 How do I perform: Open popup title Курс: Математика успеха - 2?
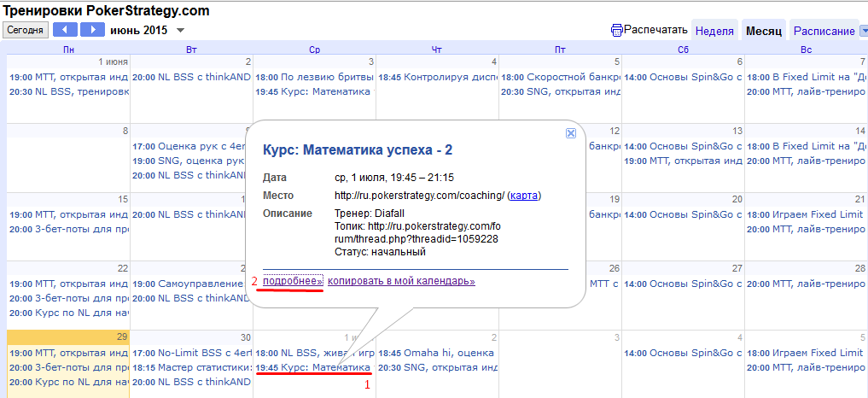[358, 150]
